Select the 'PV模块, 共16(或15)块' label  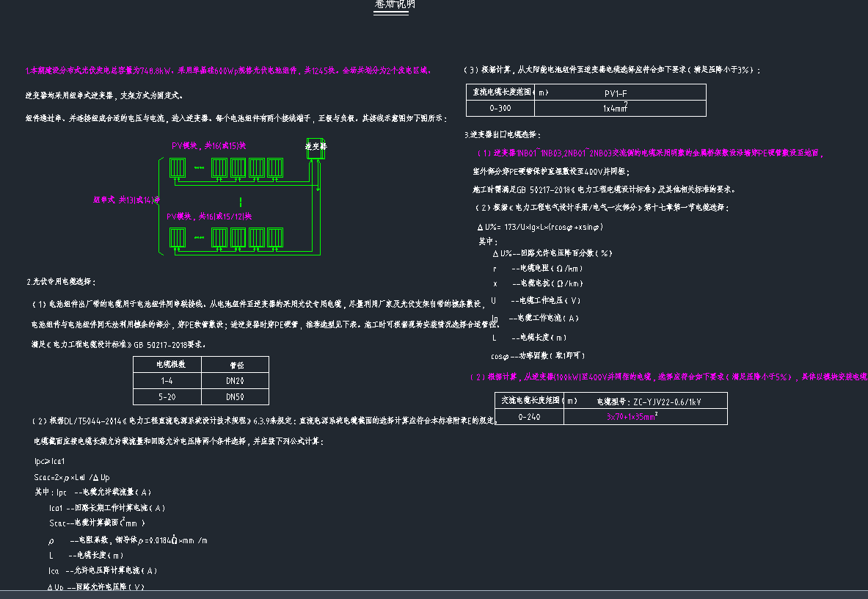[x=208, y=146]
